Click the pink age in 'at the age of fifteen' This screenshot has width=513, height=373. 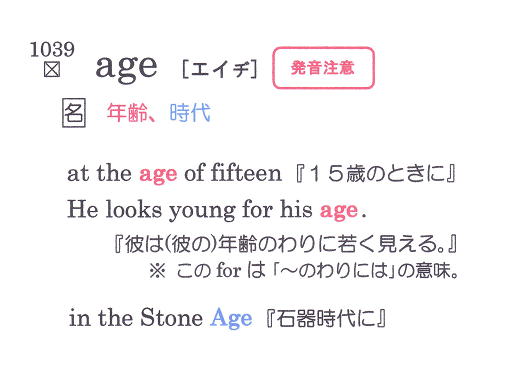(158, 175)
